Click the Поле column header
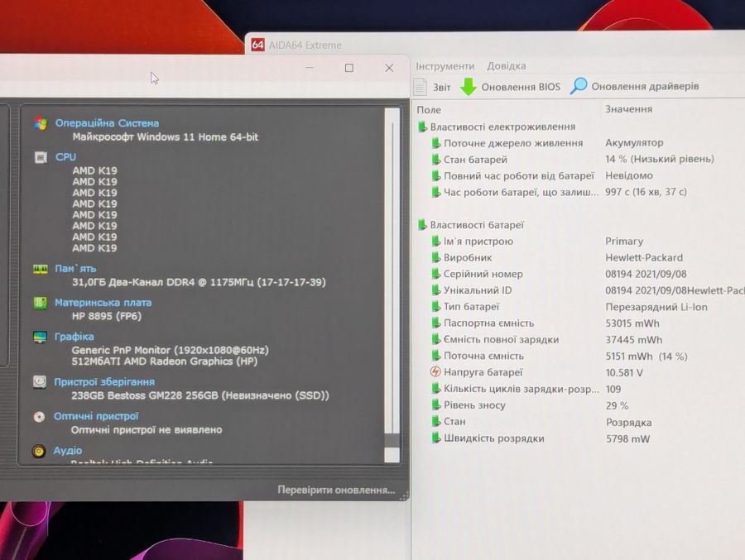 [429, 110]
